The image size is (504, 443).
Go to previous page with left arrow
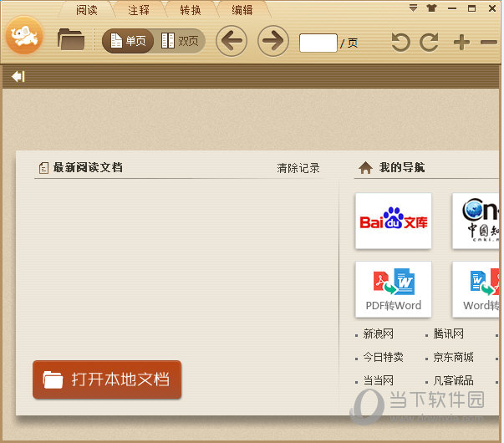[x=232, y=41]
